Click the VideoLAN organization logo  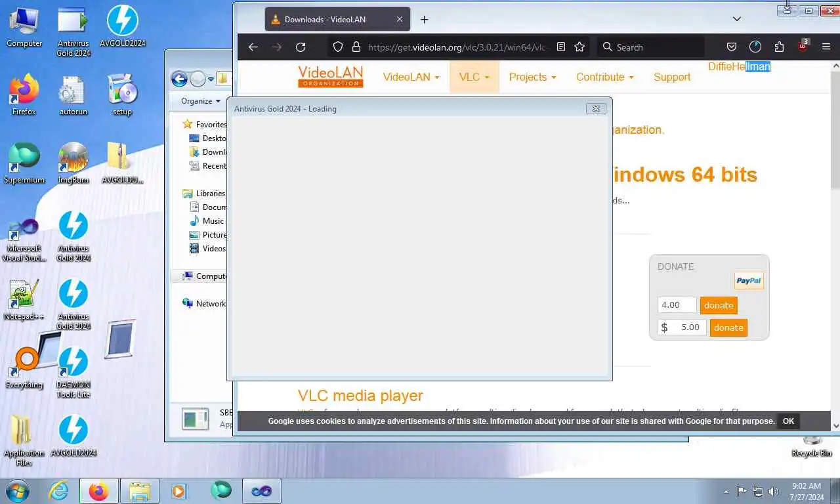point(330,76)
